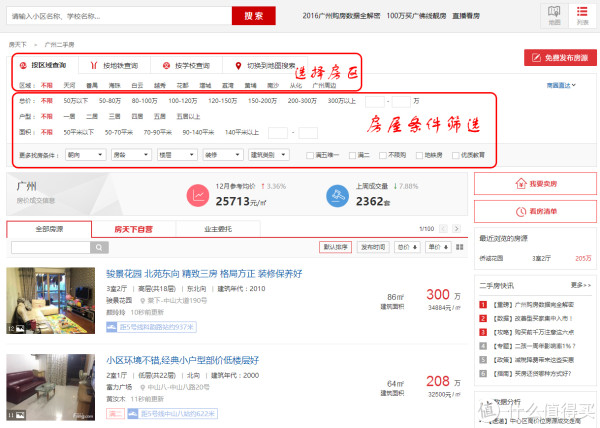Viewport: 600px width, 428px height.
Task: Expand the 房源直达 dropdown on the right
Action: (561, 85)
